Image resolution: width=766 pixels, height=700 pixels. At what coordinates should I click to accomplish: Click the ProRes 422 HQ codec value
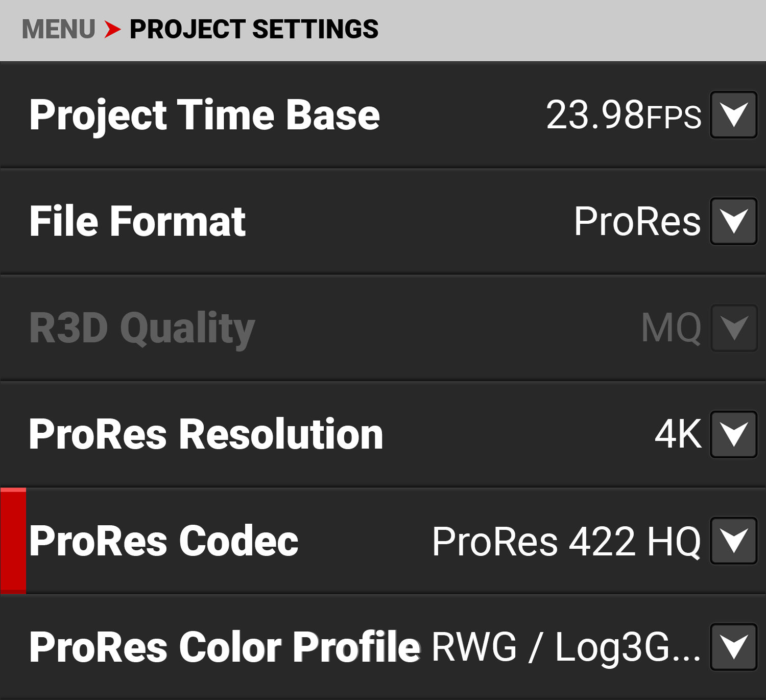click(x=567, y=541)
